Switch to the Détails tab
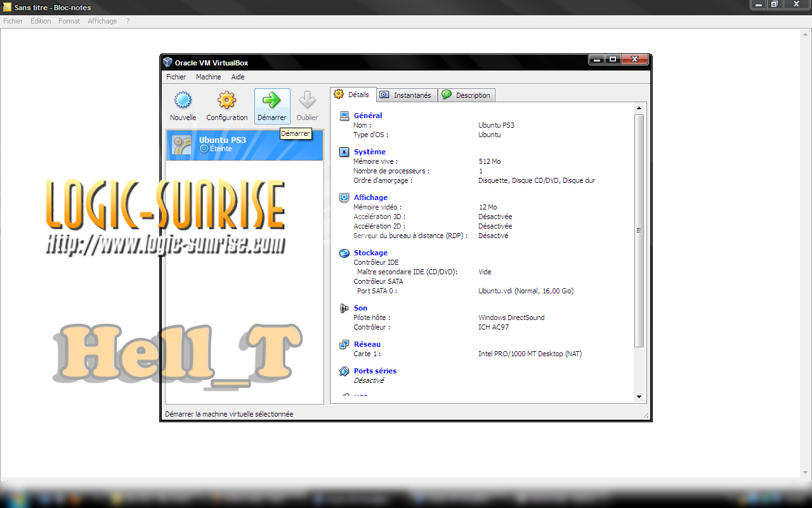The height and width of the screenshot is (508, 812). click(x=353, y=95)
